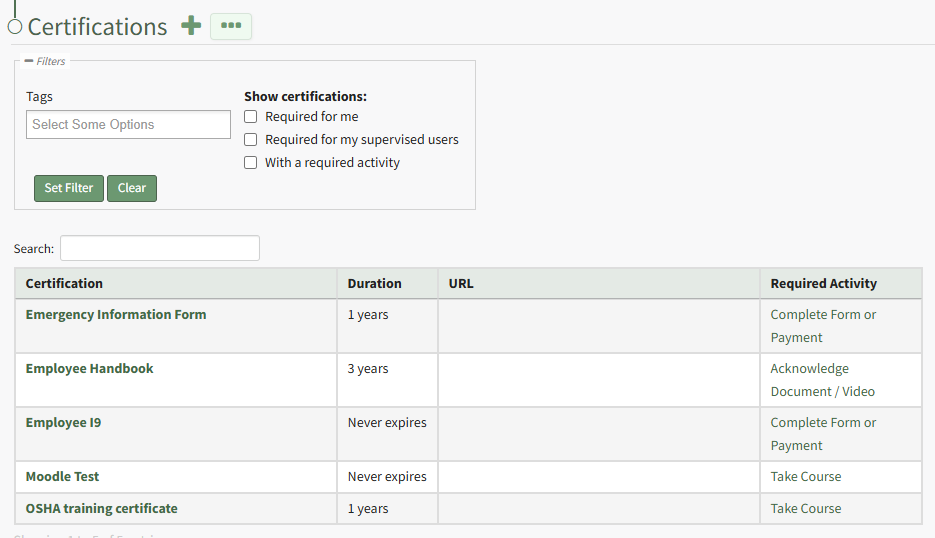Open the OSHA training certificate link
This screenshot has height=538, width=935.
click(x=101, y=509)
